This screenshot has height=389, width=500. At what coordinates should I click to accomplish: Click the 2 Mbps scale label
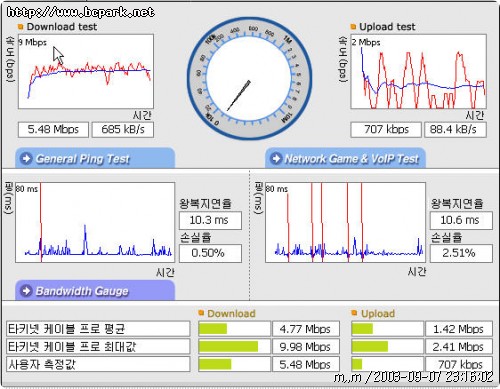366,42
